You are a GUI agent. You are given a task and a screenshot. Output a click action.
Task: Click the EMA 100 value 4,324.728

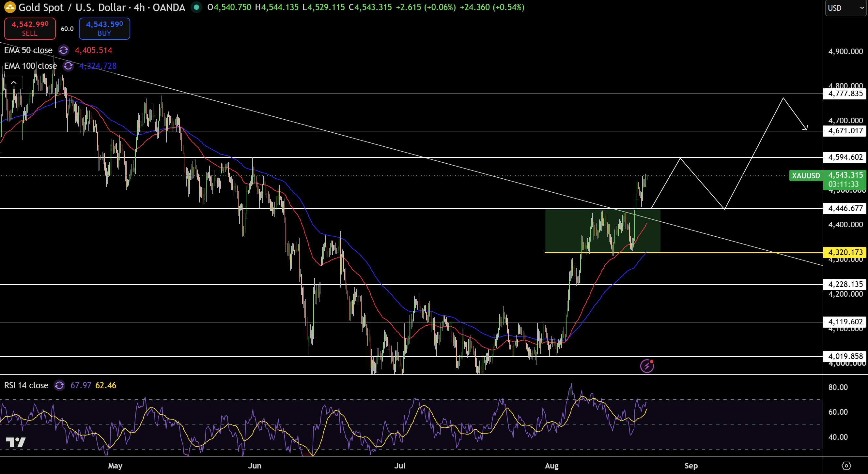tap(98, 66)
